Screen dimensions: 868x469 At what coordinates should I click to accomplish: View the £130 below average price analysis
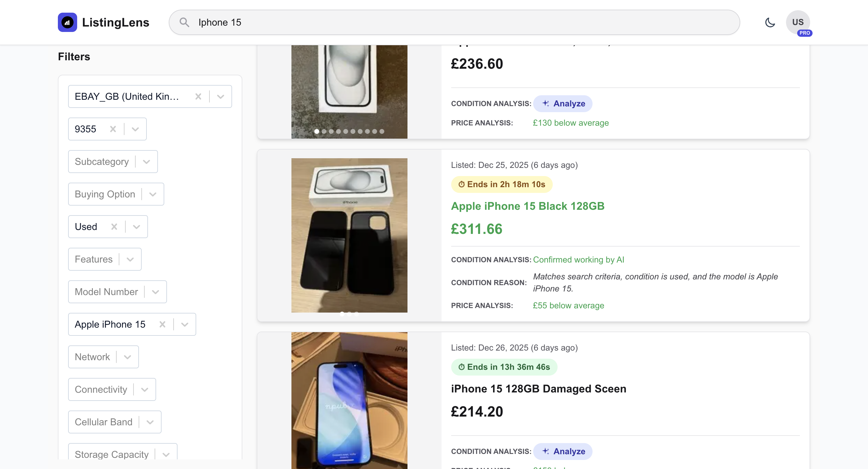571,123
